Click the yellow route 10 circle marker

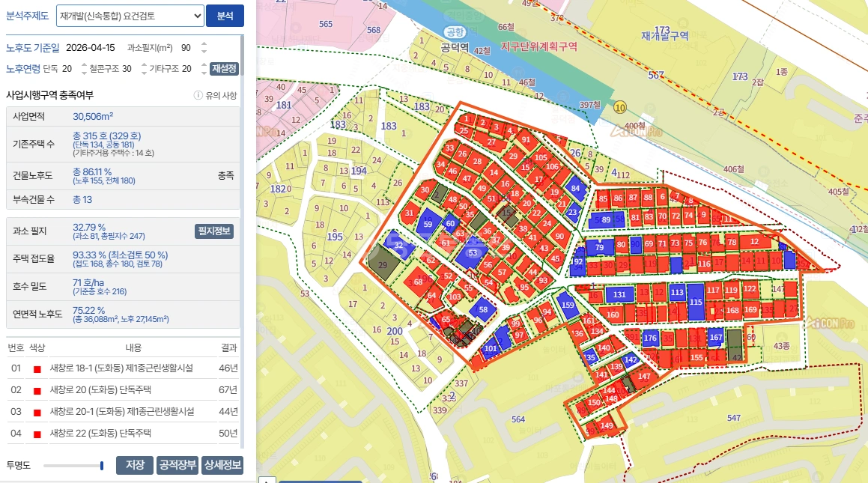620,107
